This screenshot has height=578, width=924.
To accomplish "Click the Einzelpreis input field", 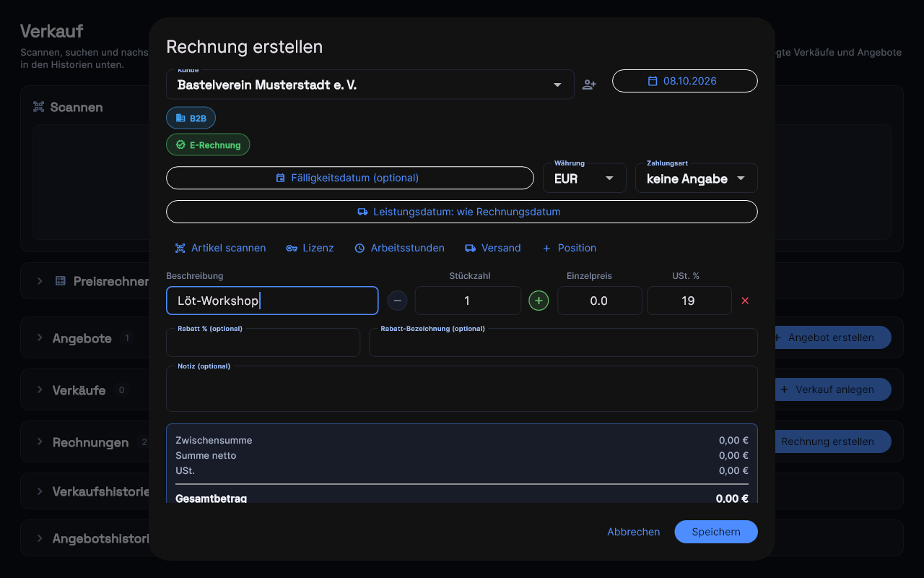I will 599,301.
